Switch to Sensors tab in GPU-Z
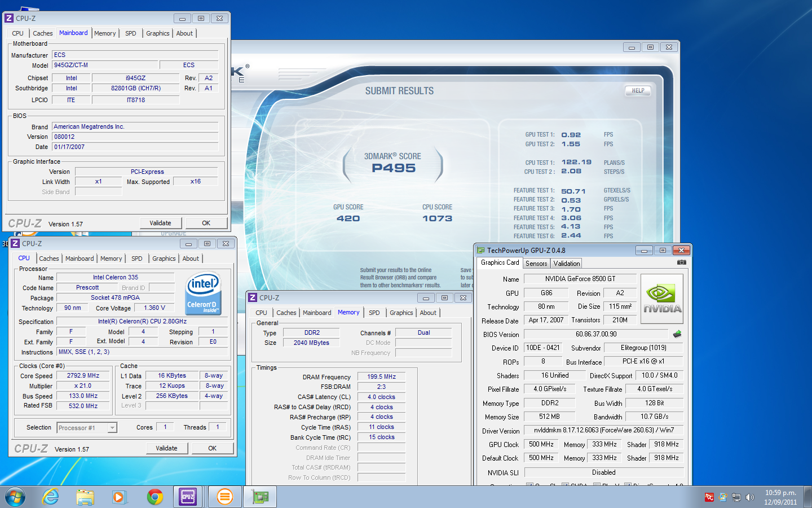812x508 pixels. coord(536,264)
